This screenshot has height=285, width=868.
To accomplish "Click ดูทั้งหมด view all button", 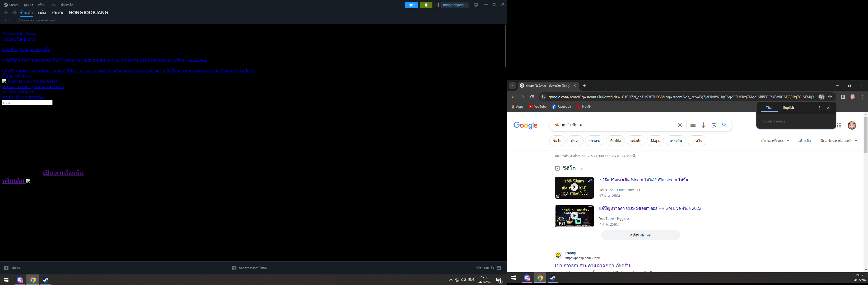I will (641, 235).
